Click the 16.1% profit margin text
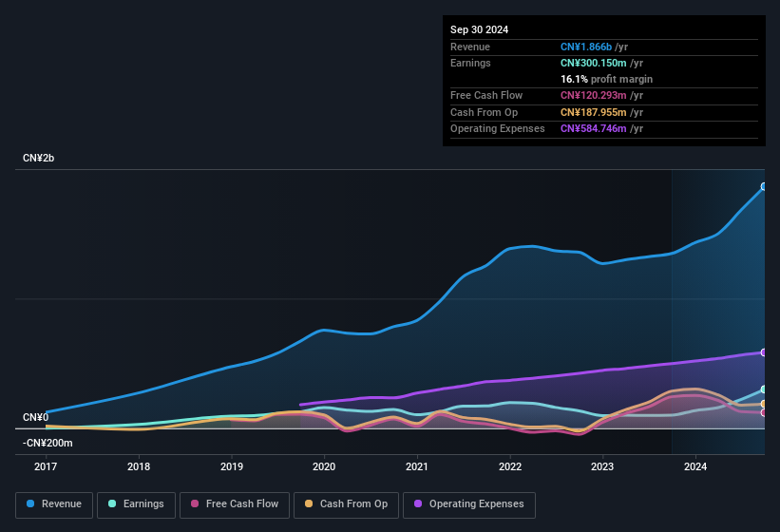This screenshot has width=780, height=532. [x=606, y=79]
